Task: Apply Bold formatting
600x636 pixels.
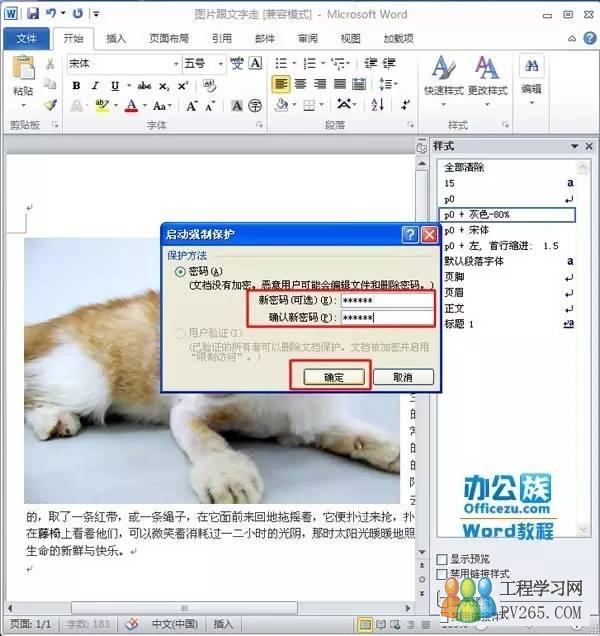Action: coord(76,86)
